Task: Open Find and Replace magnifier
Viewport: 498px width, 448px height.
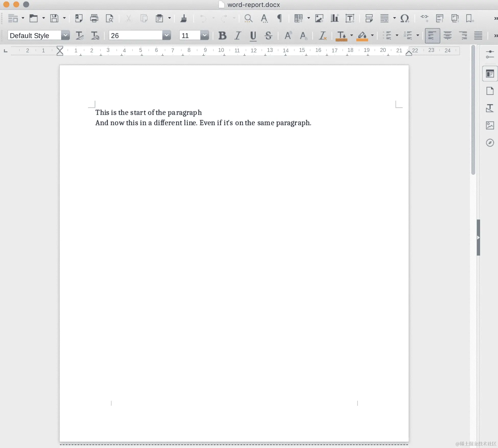Action: tap(248, 18)
